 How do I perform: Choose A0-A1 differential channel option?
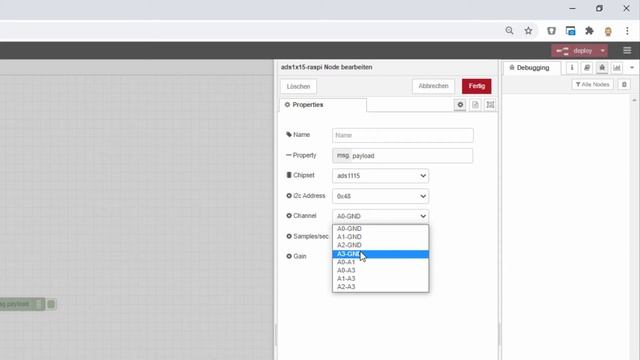coord(380,262)
